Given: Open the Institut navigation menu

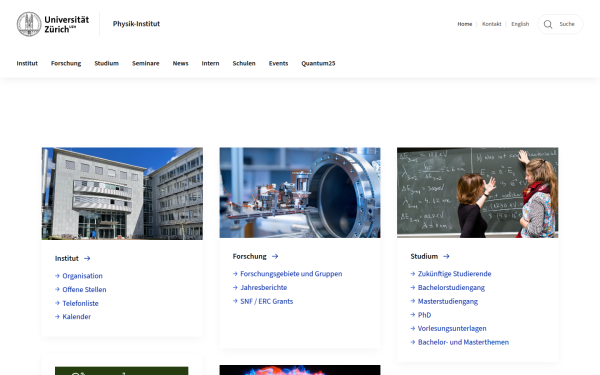Looking at the screenshot, I should (x=27, y=63).
